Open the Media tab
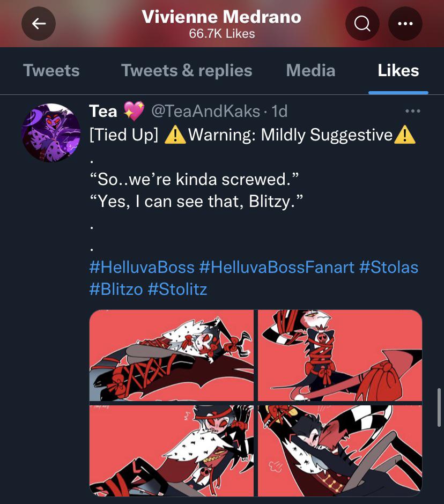Image resolution: width=444 pixels, height=504 pixels. pos(310,70)
